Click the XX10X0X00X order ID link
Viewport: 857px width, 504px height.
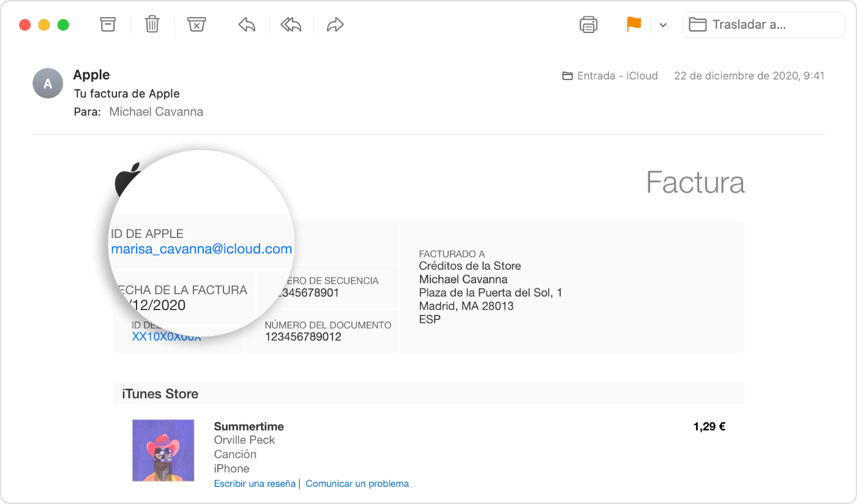(x=165, y=336)
